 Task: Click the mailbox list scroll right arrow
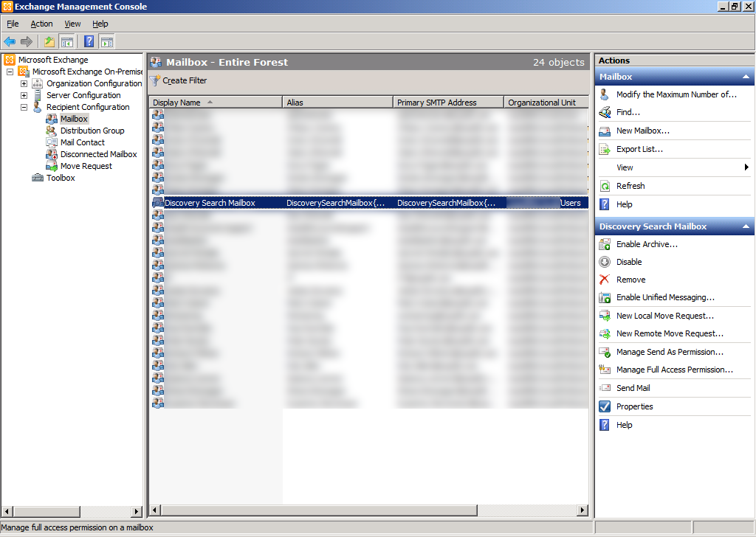pos(583,510)
